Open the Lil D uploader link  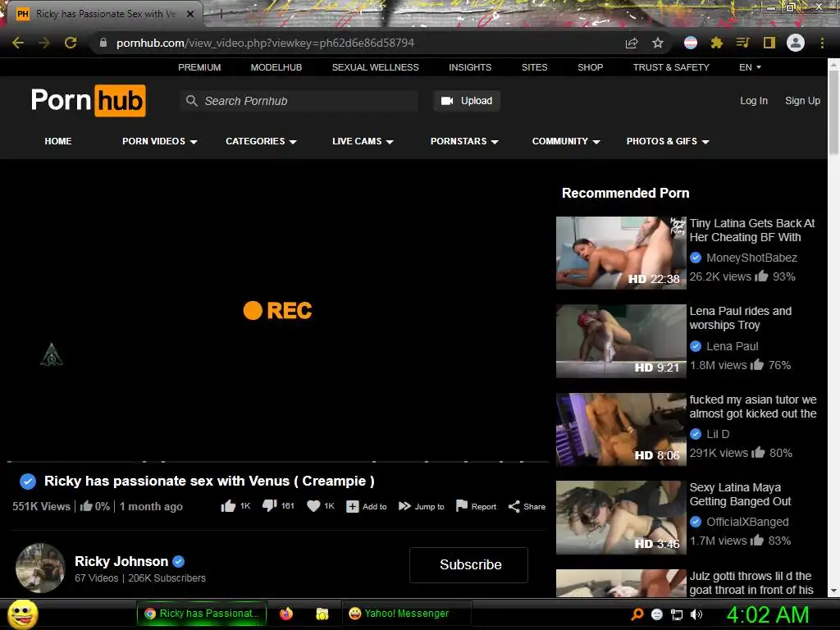(x=718, y=434)
